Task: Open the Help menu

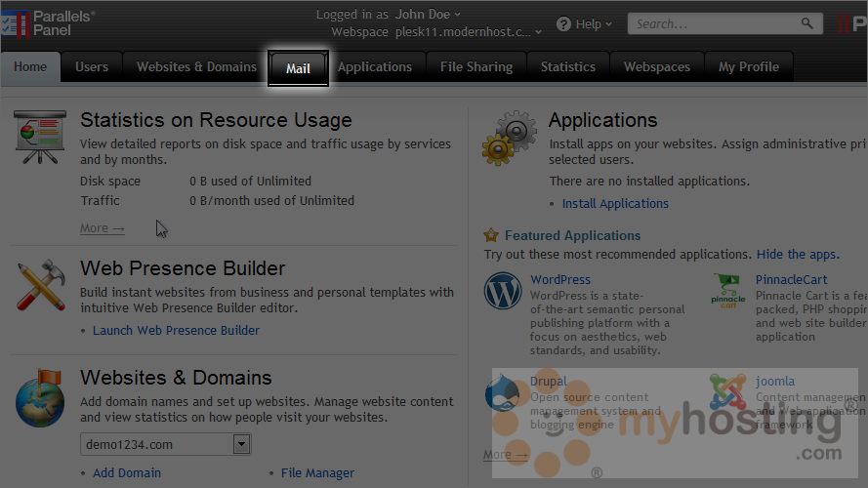Action: (x=594, y=24)
